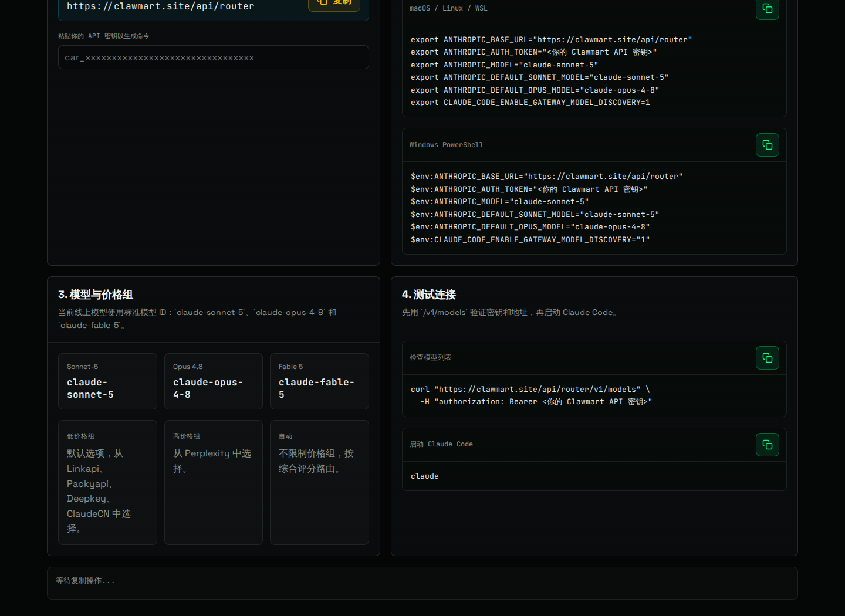Click the 'Windows PowerShell' label
The width and height of the screenshot is (845, 616).
pos(447,145)
